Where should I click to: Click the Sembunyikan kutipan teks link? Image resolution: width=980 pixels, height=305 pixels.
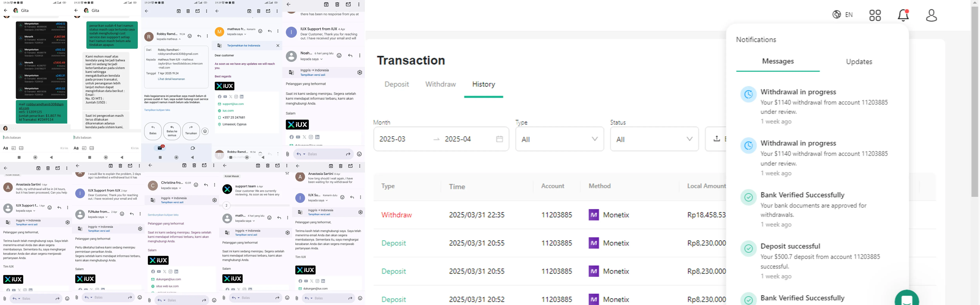click(163, 215)
